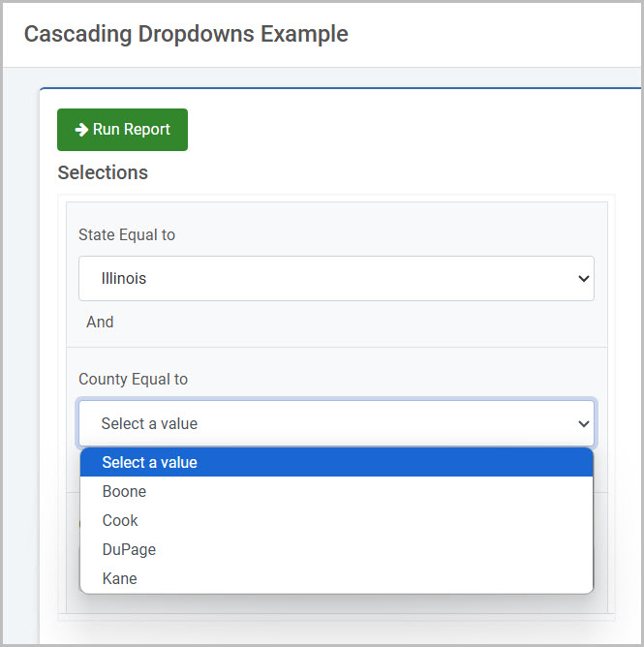Click Select a value text in County field
This screenshot has width=644, height=647.
point(149,424)
